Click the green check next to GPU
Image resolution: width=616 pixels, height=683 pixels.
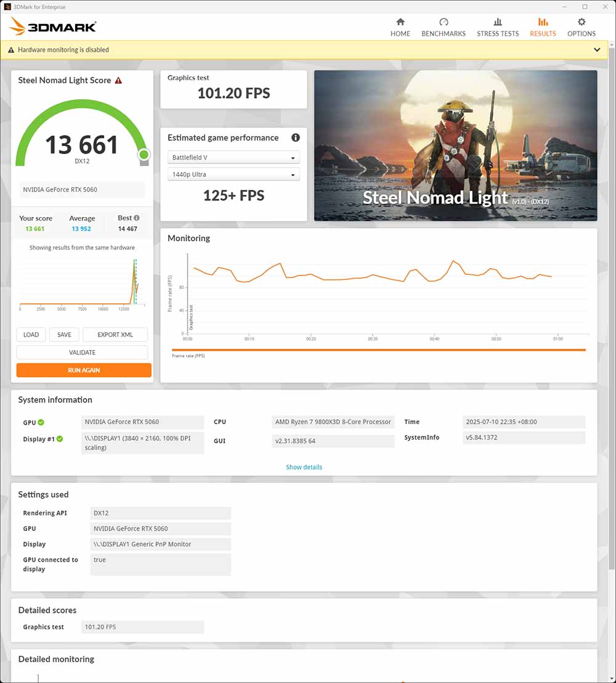[x=41, y=422]
